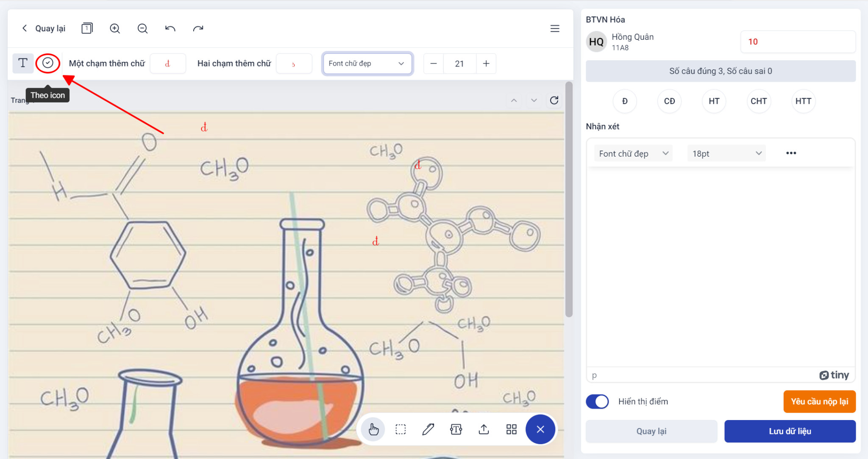868x459 pixels.
Task: Click the circled Theo icon button
Action: pyautogui.click(x=48, y=63)
